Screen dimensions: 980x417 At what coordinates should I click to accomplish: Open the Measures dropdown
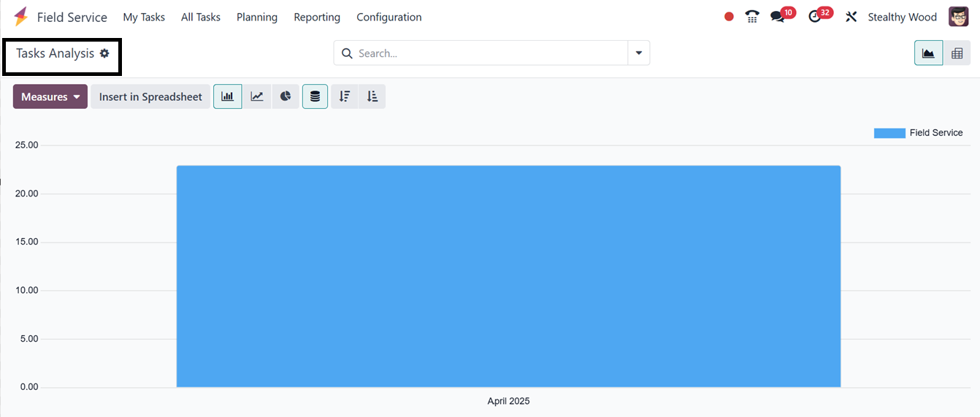click(50, 96)
